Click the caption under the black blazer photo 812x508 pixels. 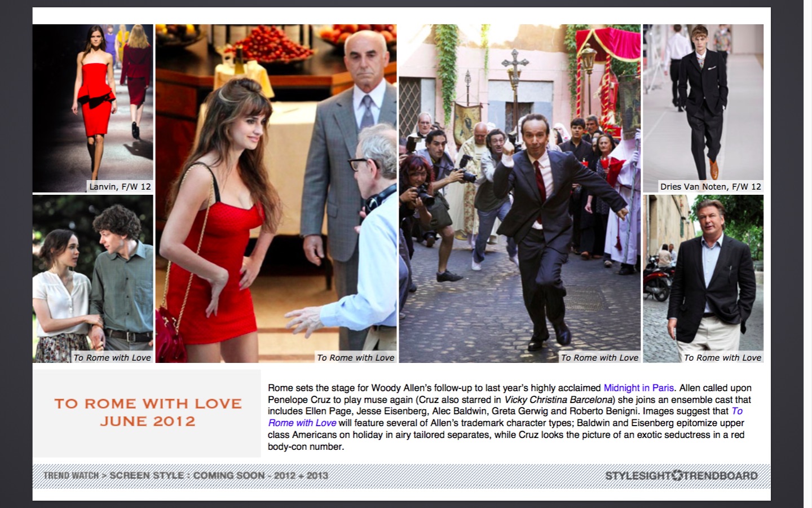click(722, 357)
